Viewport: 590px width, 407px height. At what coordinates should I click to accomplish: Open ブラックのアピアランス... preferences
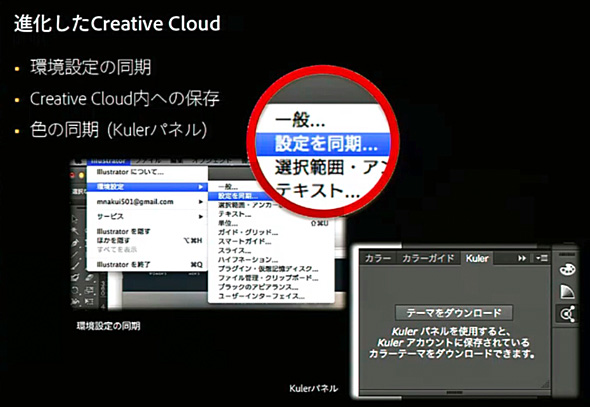(x=258, y=287)
